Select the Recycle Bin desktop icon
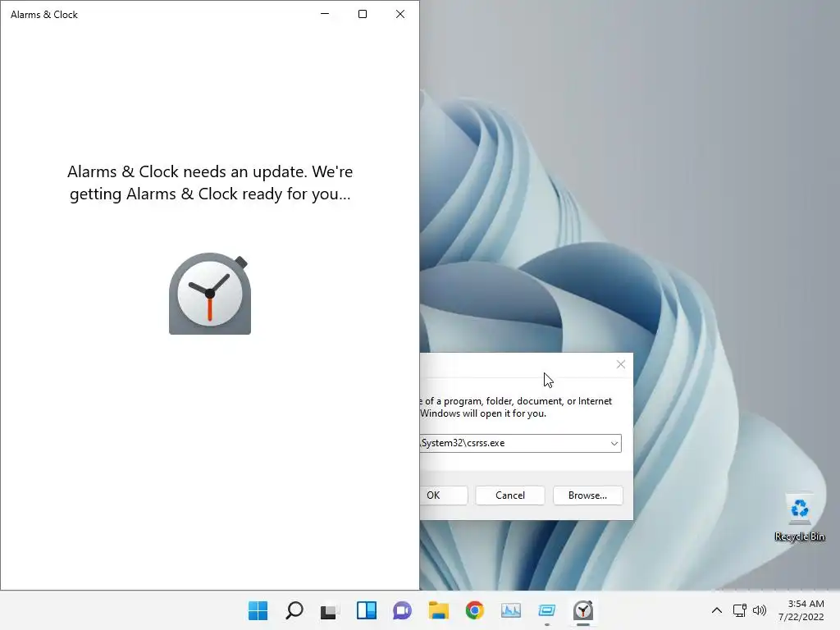The height and width of the screenshot is (630, 840). [x=799, y=517]
